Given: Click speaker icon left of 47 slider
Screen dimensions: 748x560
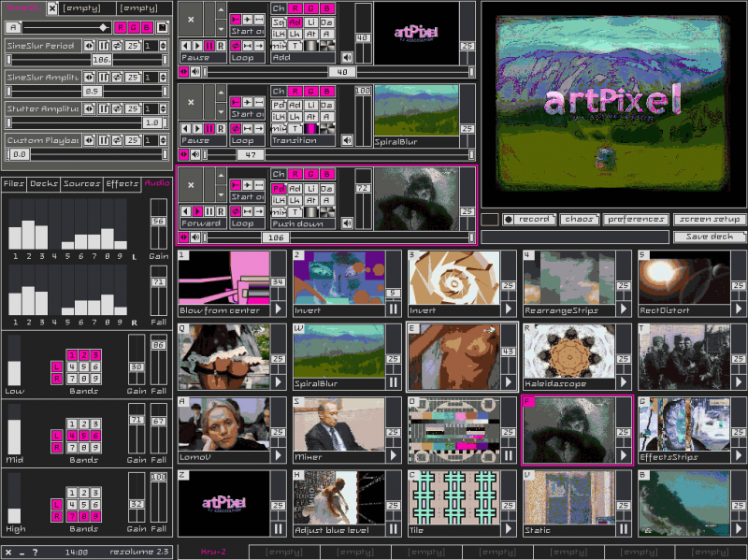Looking at the screenshot, I should click(195, 154).
